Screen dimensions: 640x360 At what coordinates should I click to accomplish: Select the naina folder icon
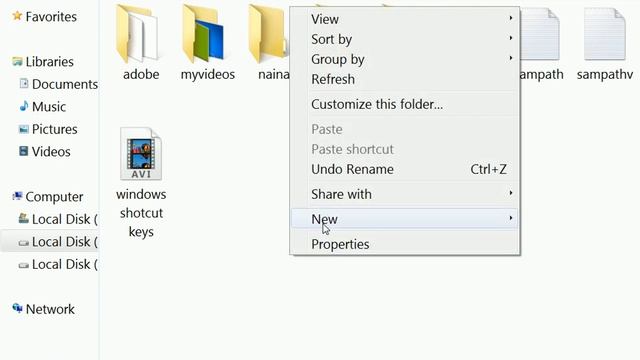[269, 33]
